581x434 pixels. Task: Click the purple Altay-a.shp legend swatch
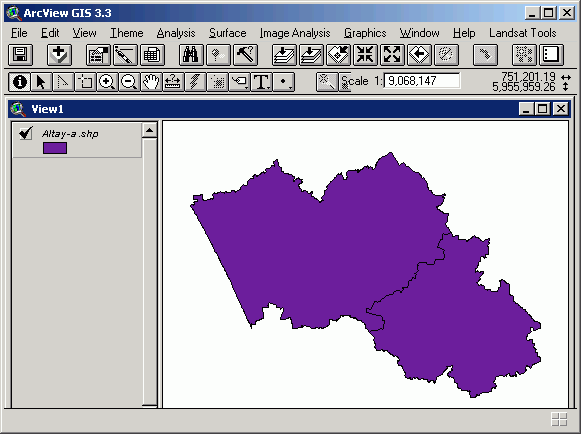click(55, 148)
